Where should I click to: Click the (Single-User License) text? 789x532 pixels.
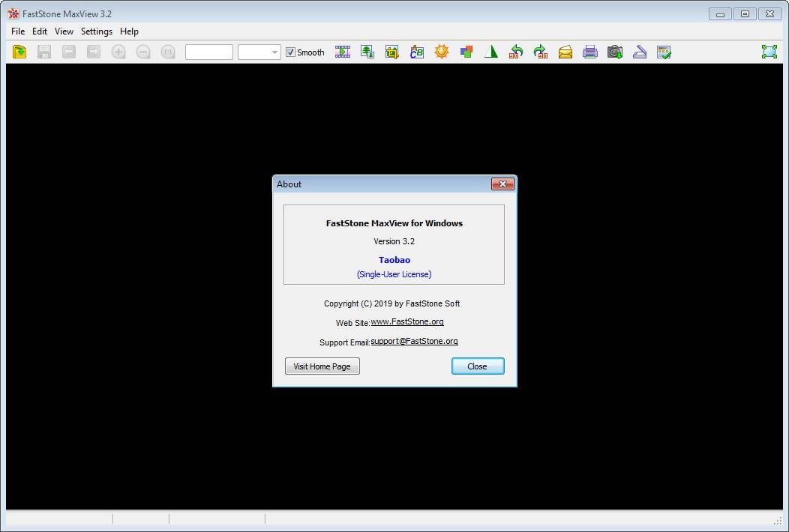click(394, 274)
